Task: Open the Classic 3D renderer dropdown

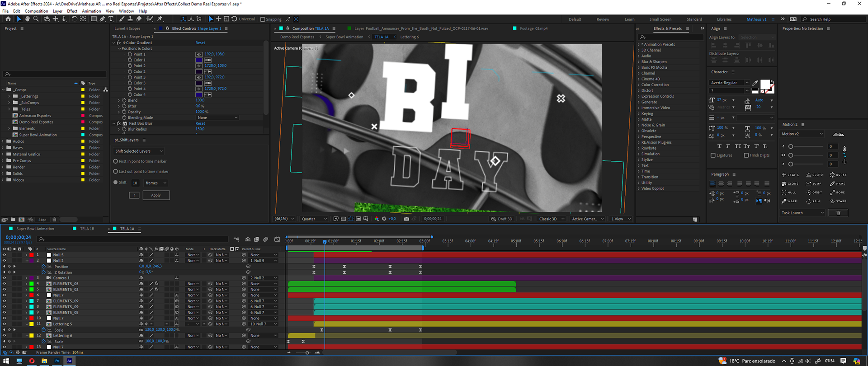Action: (552, 219)
